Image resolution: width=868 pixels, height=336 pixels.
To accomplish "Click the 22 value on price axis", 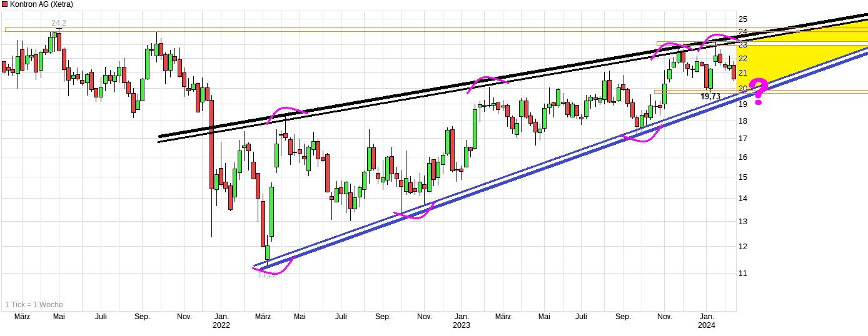I will point(743,59).
